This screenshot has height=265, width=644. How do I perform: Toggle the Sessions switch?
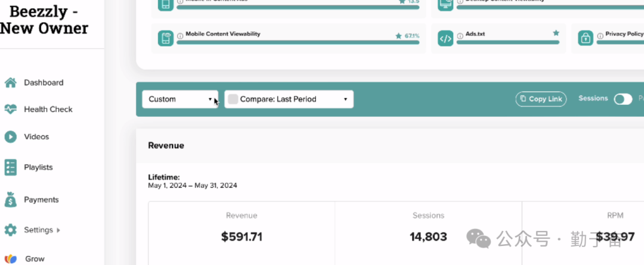tap(623, 99)
